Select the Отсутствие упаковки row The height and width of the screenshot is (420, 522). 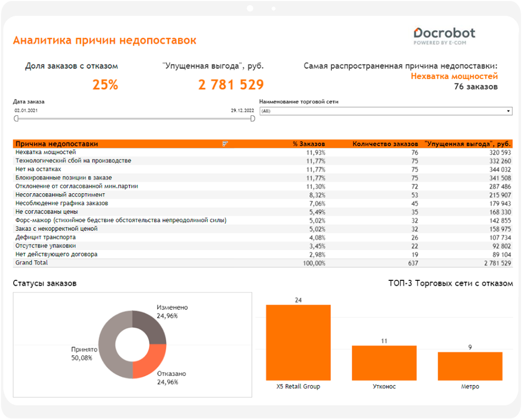click(x=46, y=246)
